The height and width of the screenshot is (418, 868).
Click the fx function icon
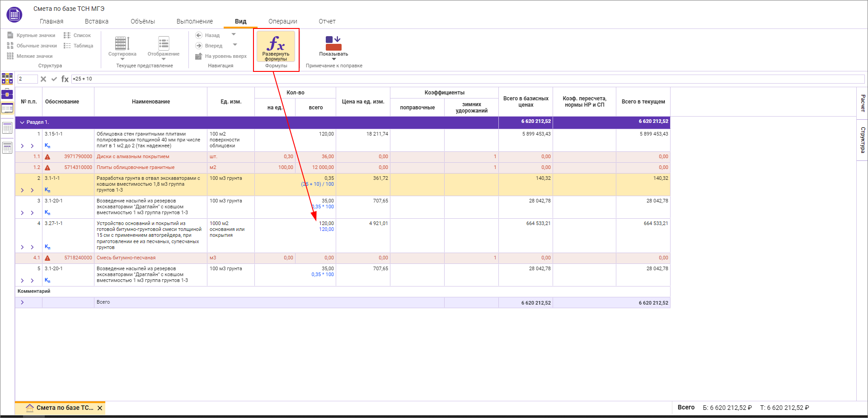click(65, 79)
